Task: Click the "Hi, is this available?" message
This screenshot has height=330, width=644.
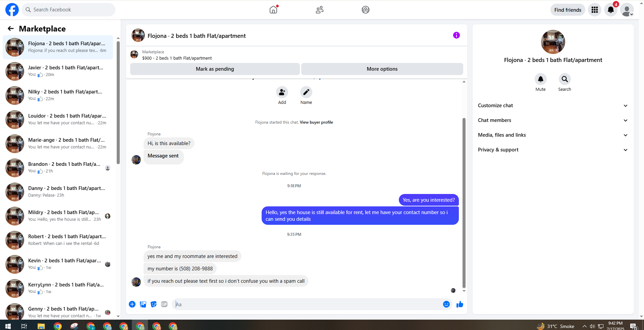Action: point(169,143)
